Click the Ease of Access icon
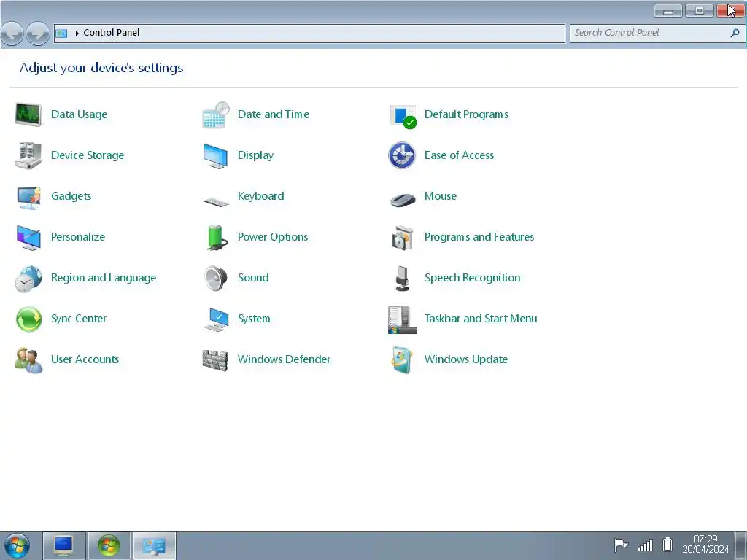This screenshot has height=560, width=747. click(402, 155)
